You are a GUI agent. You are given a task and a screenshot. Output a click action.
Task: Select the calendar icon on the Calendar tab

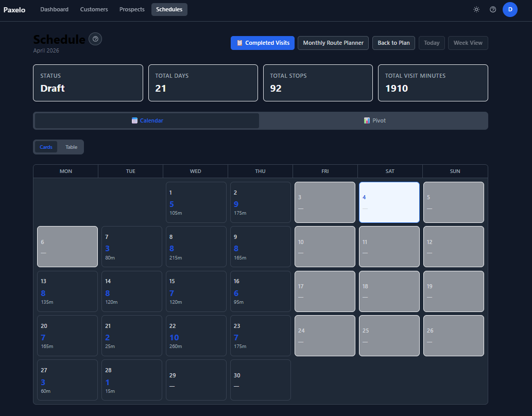(x=134, y=120)
